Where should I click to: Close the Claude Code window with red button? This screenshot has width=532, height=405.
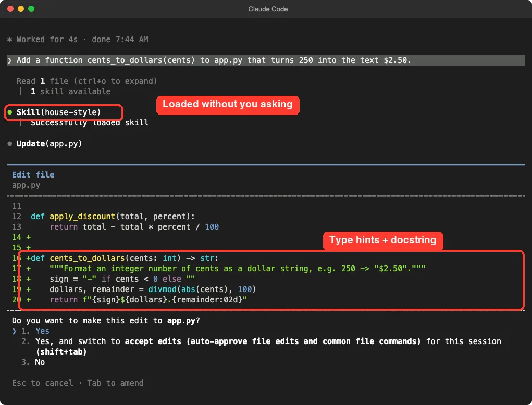[x=10, y=9]
